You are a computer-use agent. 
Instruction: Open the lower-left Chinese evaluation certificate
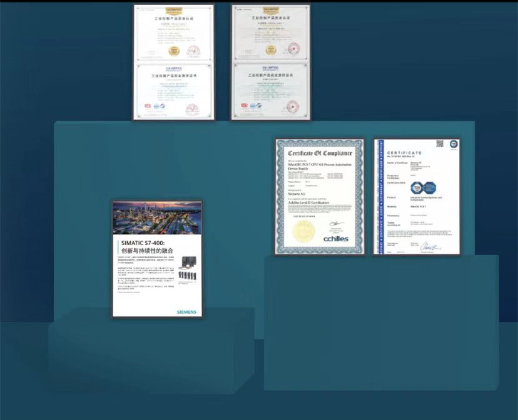click(x=173, y=91)
